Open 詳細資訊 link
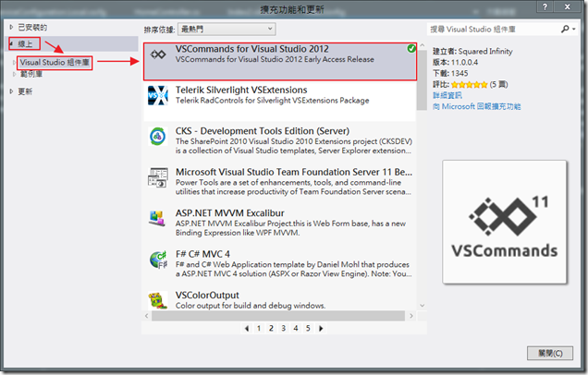588x375 pixels. pyautogui.click(x=447, y=95)
